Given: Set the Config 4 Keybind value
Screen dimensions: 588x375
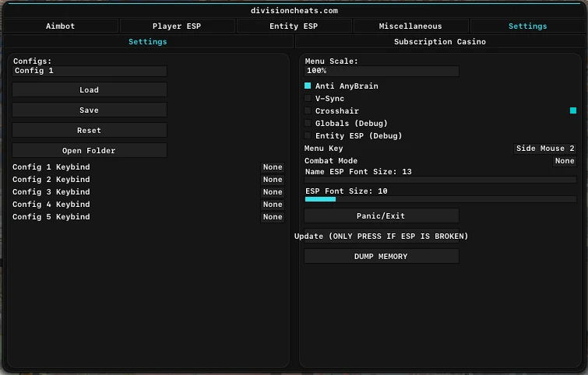Looking at the screenshot, I should coord(273,204).
